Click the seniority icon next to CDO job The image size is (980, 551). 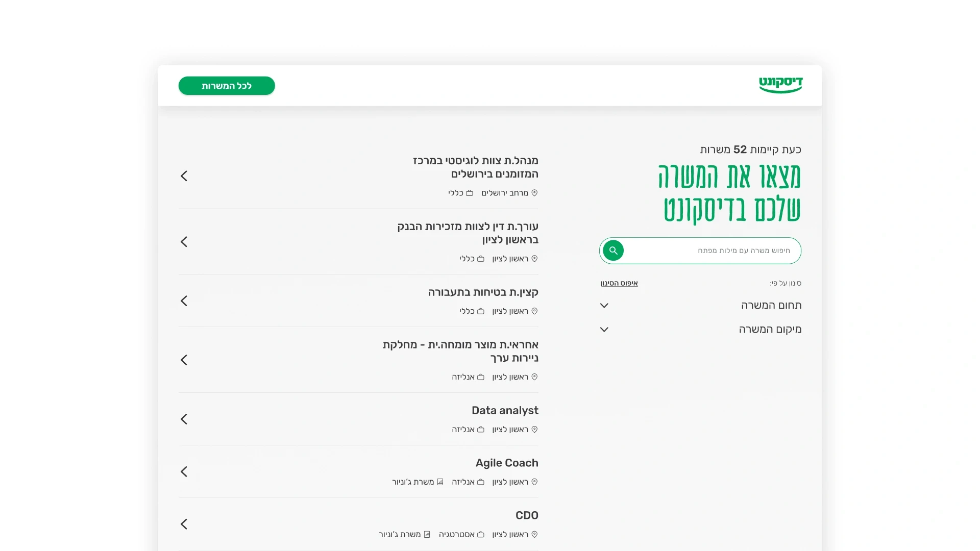[427, 534]
